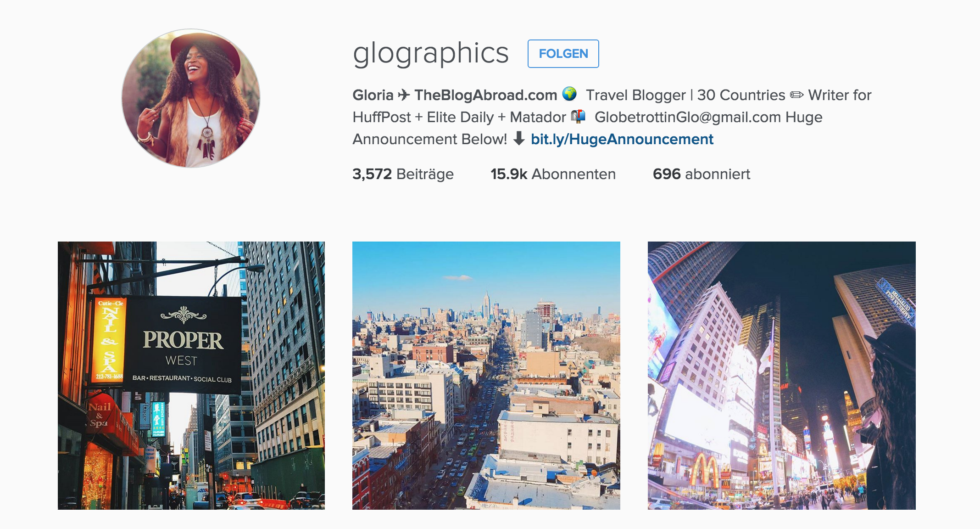980x529 pixels.
Task: Click the Travel Blogger 30 Countries text
Action: tap(685, 95)
